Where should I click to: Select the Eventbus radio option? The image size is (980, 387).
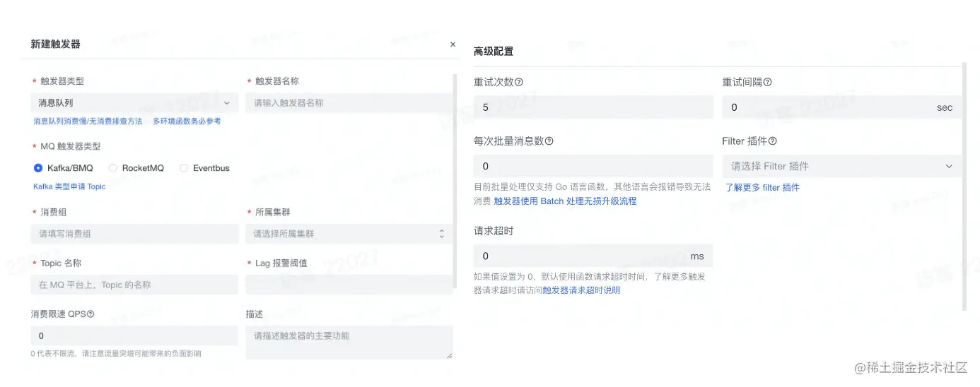click(x=184, y=168)
